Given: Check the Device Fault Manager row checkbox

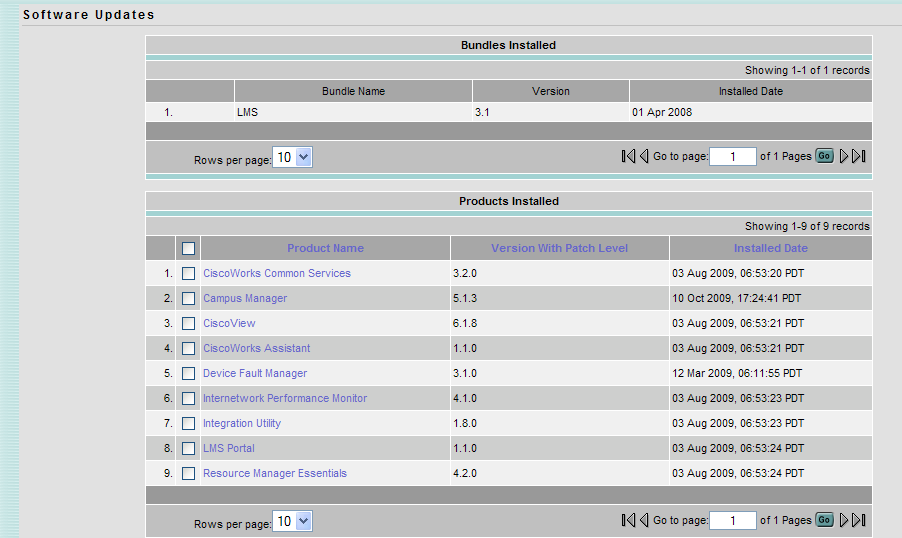Looking at the screenshot, I should pos(188,373).
